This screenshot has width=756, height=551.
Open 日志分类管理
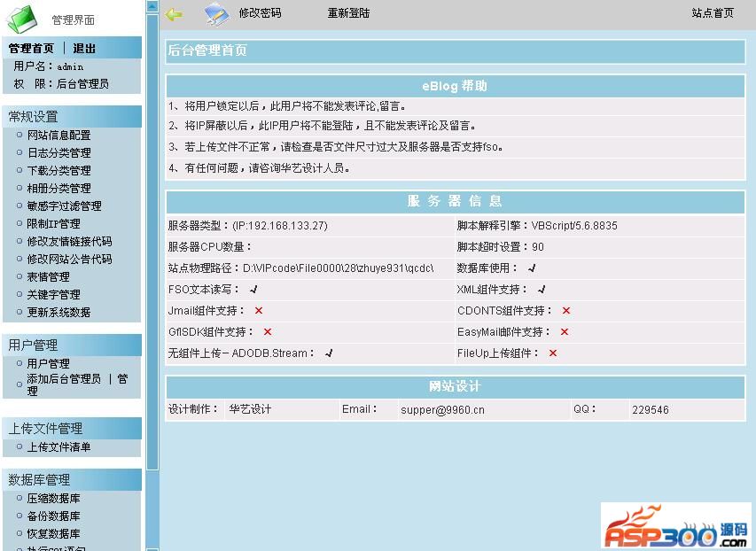58,153
